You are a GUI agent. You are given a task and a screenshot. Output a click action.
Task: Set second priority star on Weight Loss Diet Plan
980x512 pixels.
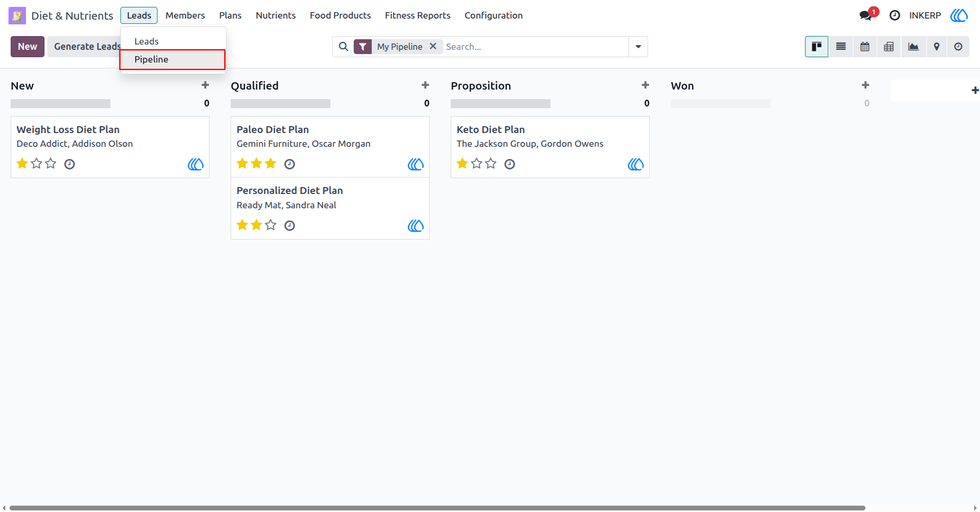[36, 163]
